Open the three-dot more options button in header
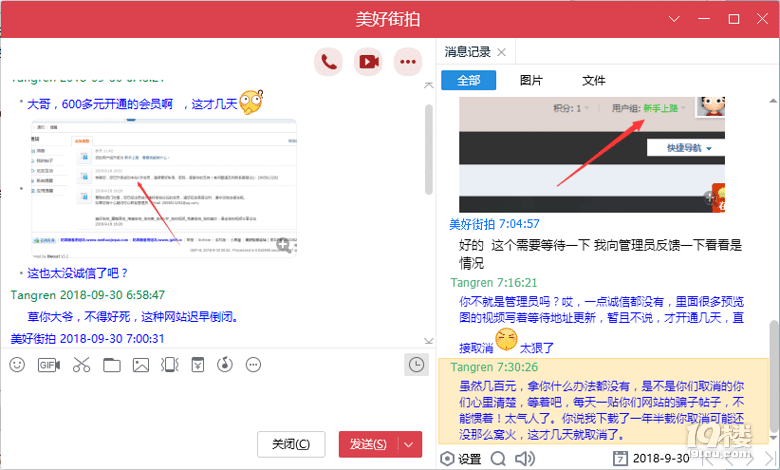 pos(407,62)
